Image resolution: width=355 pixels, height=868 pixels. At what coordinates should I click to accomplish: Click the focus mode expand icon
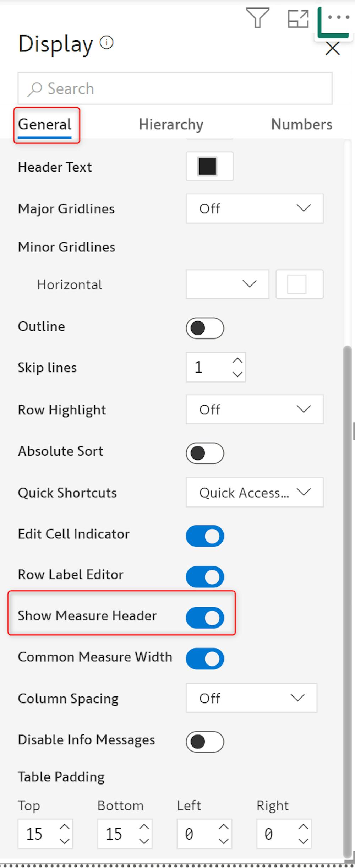[297, 18]
